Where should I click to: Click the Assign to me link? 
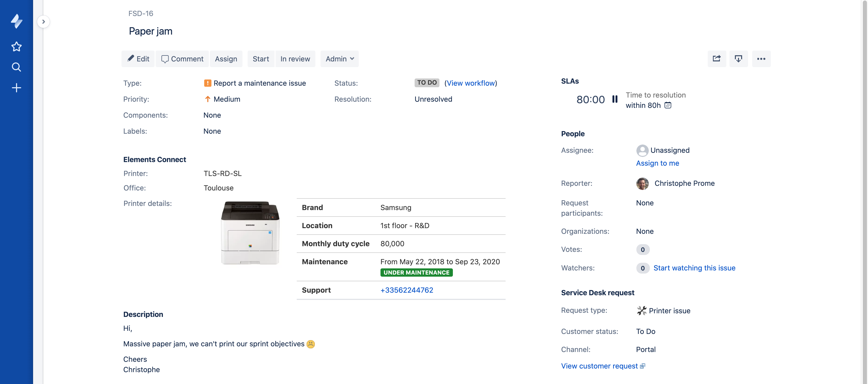click(657, 163)
